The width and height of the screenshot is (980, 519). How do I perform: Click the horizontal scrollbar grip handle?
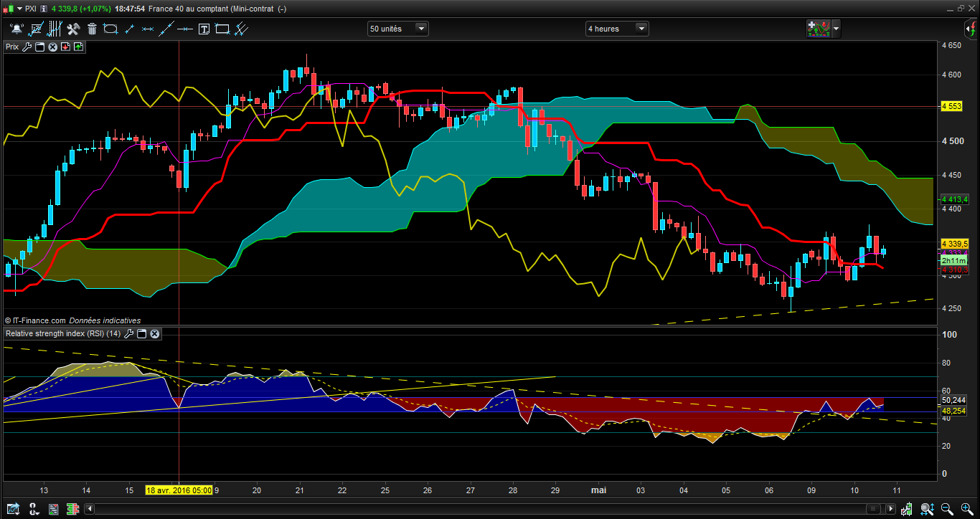[872, 509]
